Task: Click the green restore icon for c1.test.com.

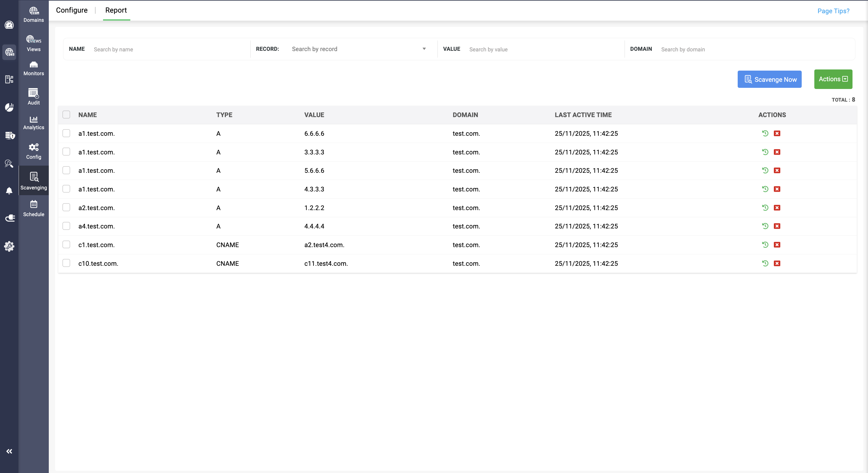Action: [x=765, y=245]
